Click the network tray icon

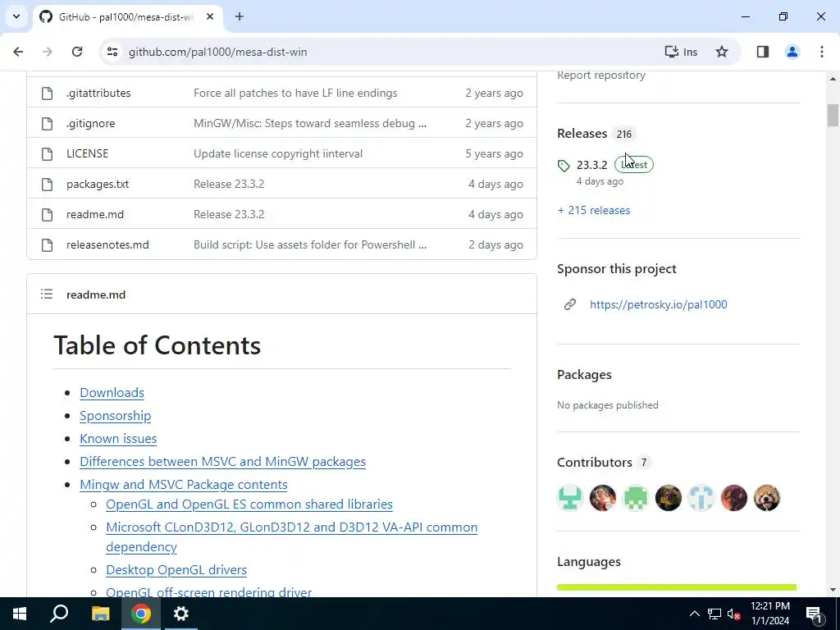(x=714, y=614)
